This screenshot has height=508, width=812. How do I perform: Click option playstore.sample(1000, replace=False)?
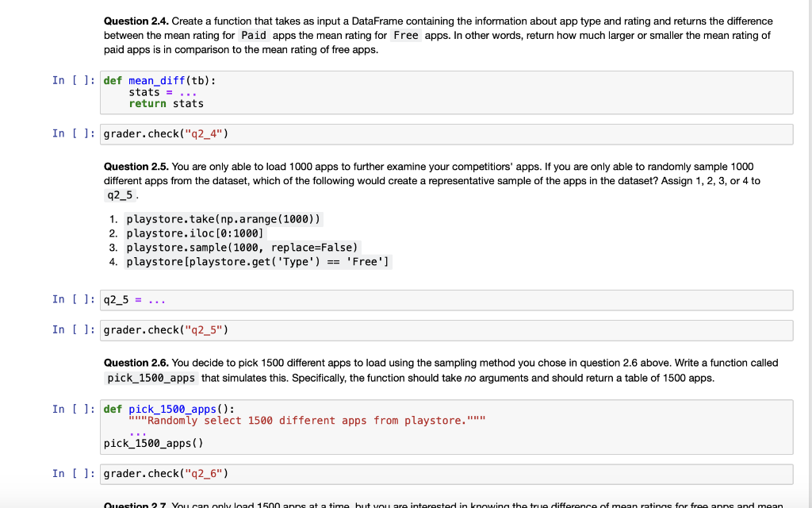(x=242, y=248)
